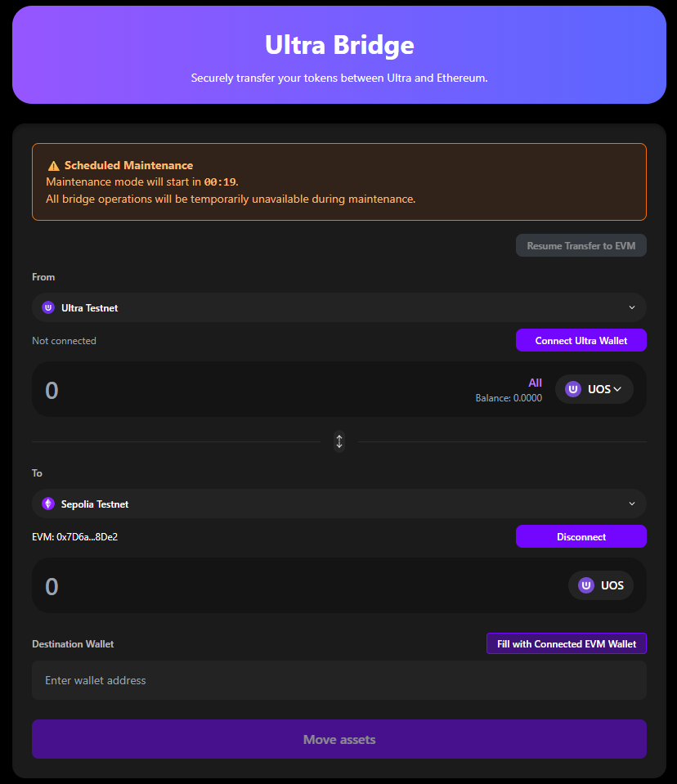Expand the From network dropdown
Viewport: 677px width, 784px height.
tap(631, 307)
